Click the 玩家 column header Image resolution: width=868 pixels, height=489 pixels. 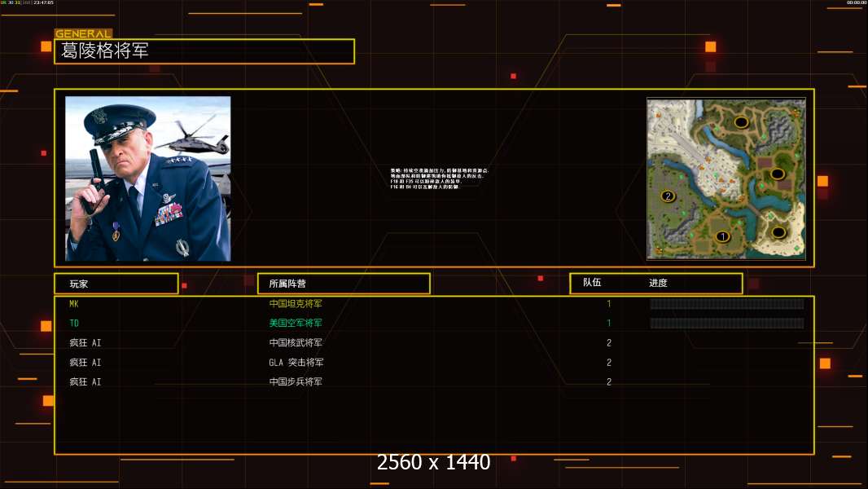tap(79, 284)
